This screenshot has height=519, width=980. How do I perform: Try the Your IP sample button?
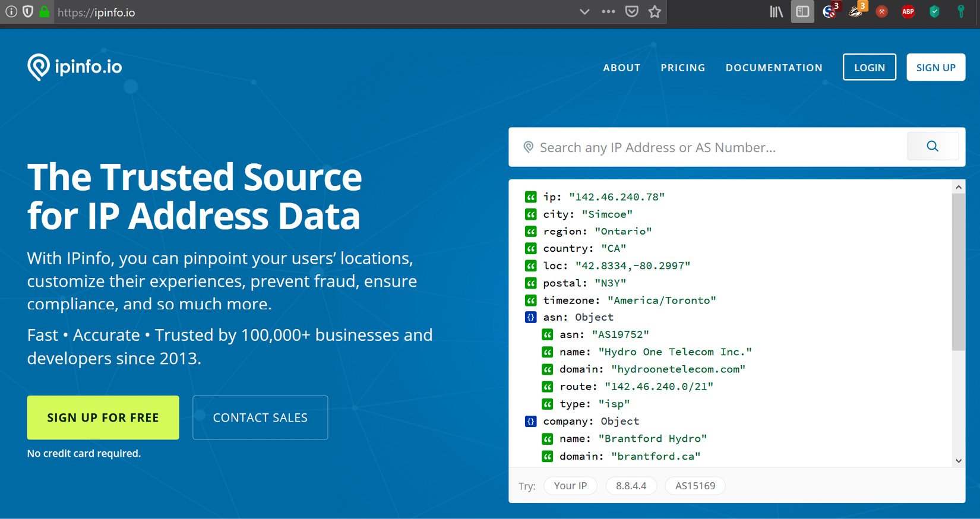(570, 486)
